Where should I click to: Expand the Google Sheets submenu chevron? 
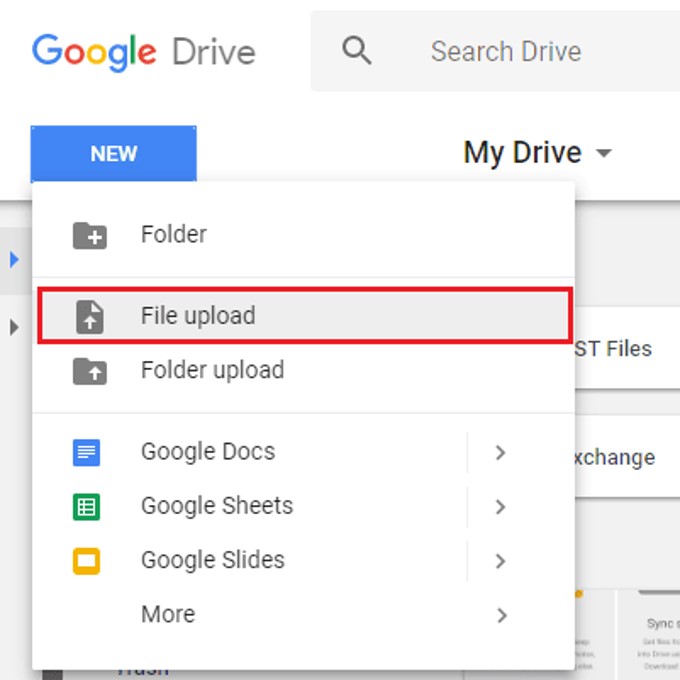[x=500, y=507]
